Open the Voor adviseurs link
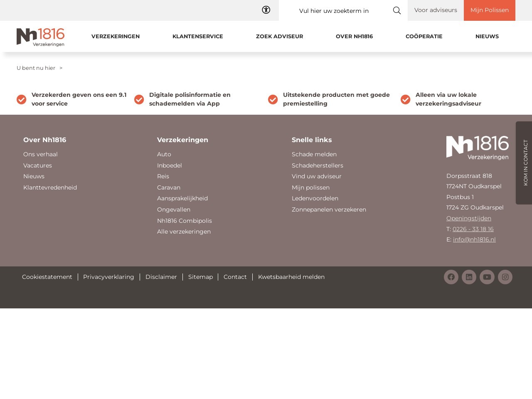Screen dimensions: 532x399 pos(436,10)
